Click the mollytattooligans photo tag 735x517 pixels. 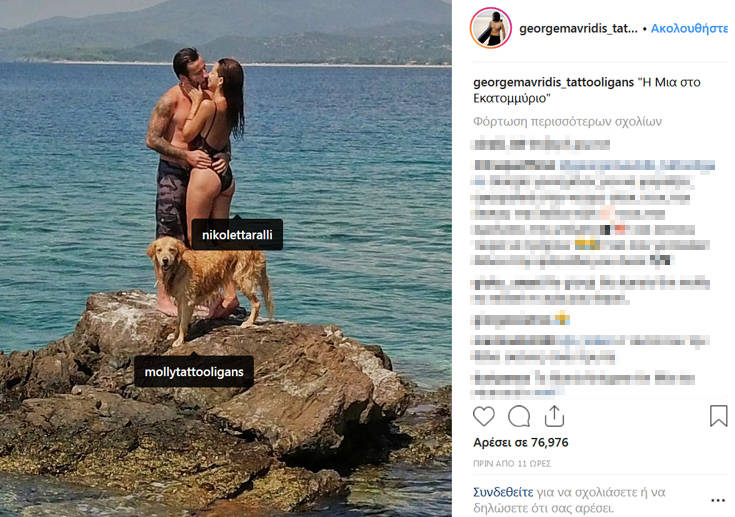(194, 372)
